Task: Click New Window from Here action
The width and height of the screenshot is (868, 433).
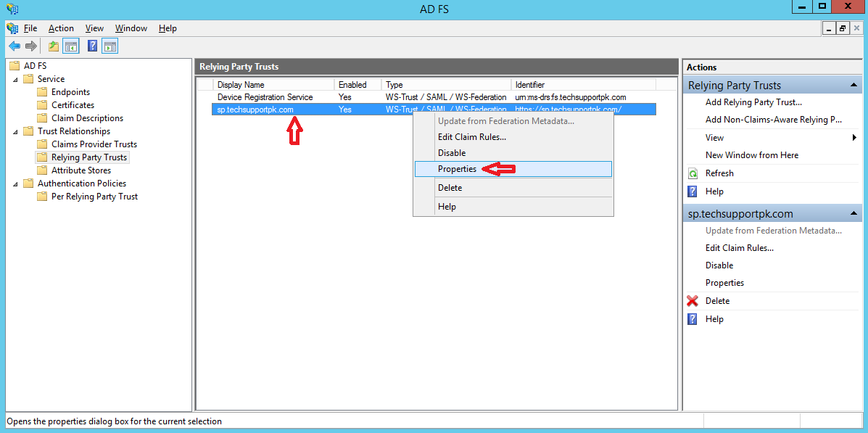Action: 752,155
